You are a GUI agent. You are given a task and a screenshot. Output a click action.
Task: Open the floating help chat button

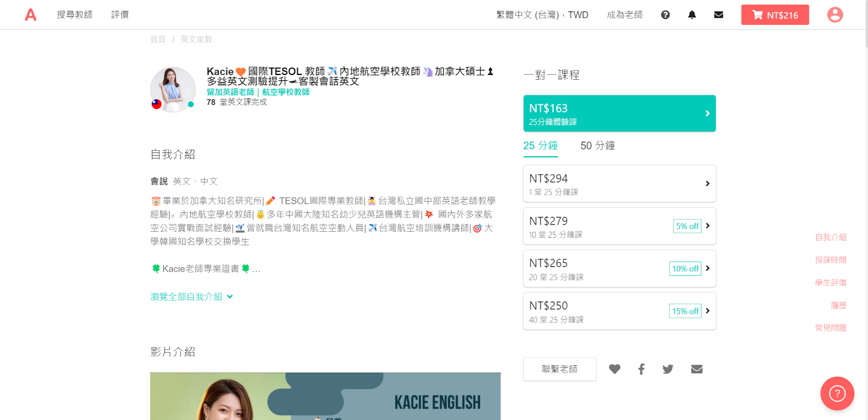point(837,393)
